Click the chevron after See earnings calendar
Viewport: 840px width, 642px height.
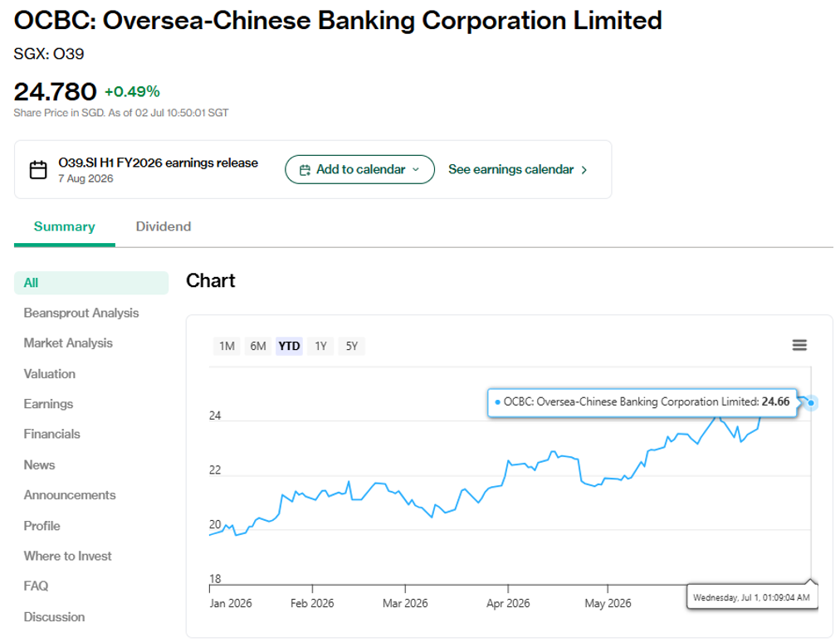584,170
